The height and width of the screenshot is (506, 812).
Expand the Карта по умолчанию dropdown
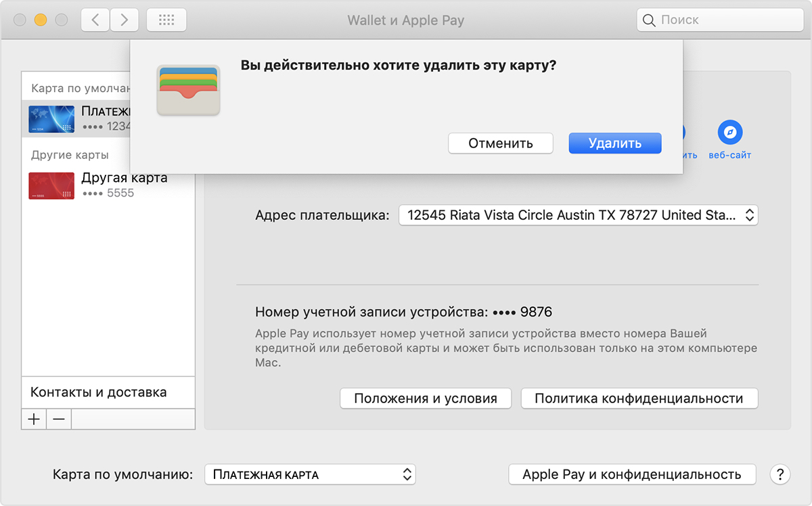pyautogui.click(x=310, y=474)
